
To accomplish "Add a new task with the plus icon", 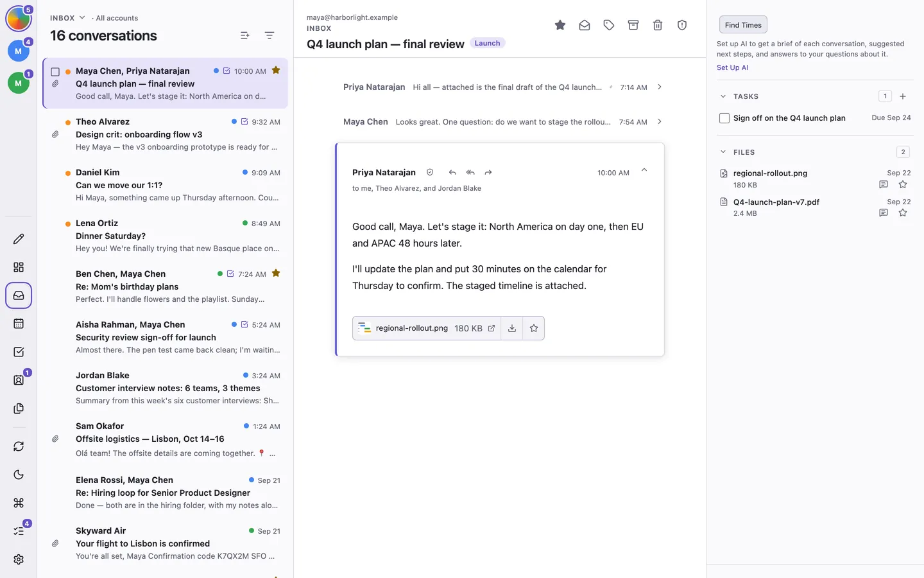I will [903, 96].
